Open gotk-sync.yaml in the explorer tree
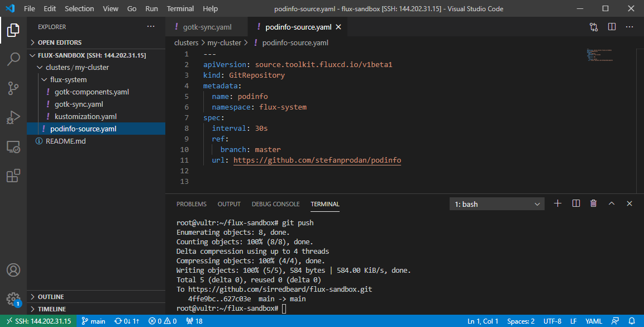644x327 pixels. coord(96,105)
